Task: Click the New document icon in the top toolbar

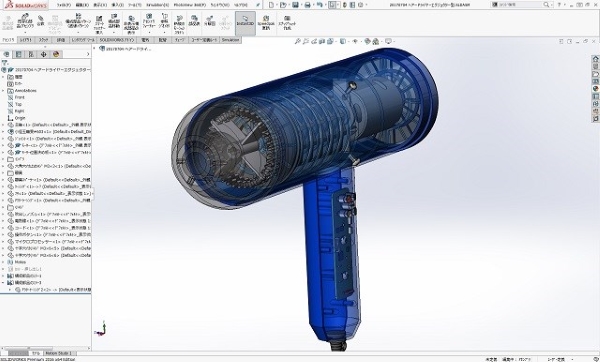Action: tap(271, 5)
